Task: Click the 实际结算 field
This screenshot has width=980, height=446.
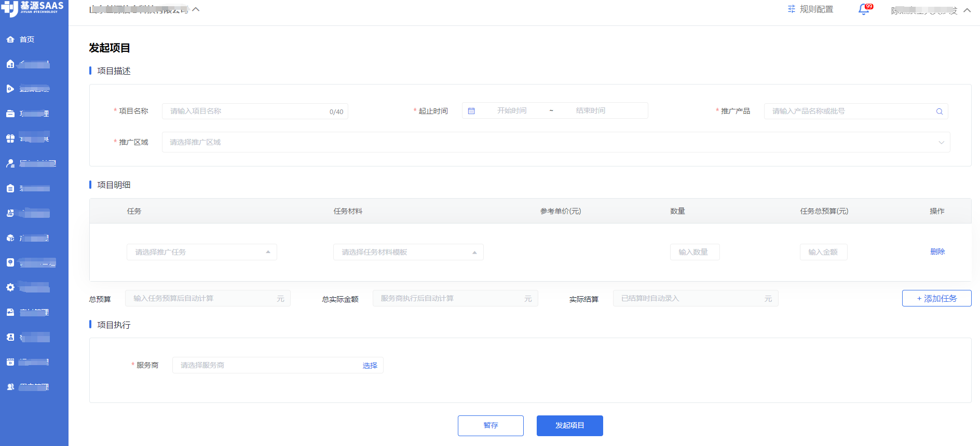Action: pos(696,298)
